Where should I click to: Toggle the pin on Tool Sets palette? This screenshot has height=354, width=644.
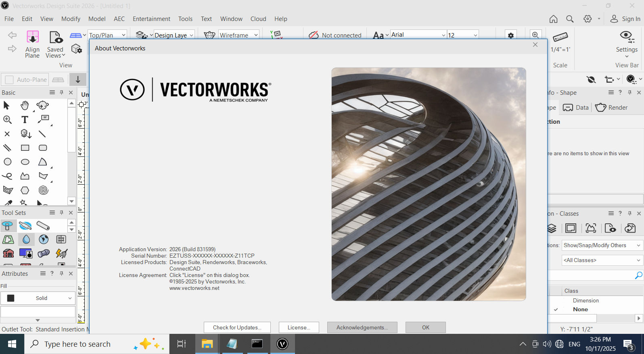[61, 212]
